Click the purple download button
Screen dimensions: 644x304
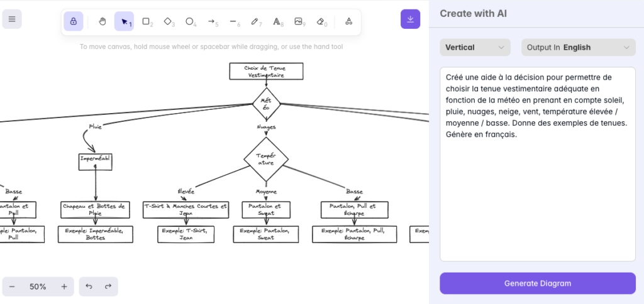[410, 19]
